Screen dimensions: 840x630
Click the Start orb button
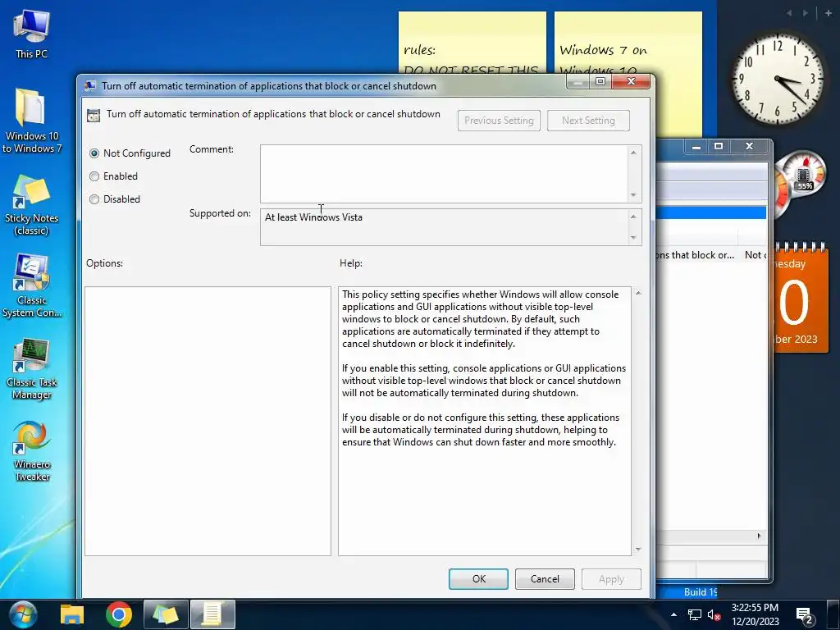(24, 614)
